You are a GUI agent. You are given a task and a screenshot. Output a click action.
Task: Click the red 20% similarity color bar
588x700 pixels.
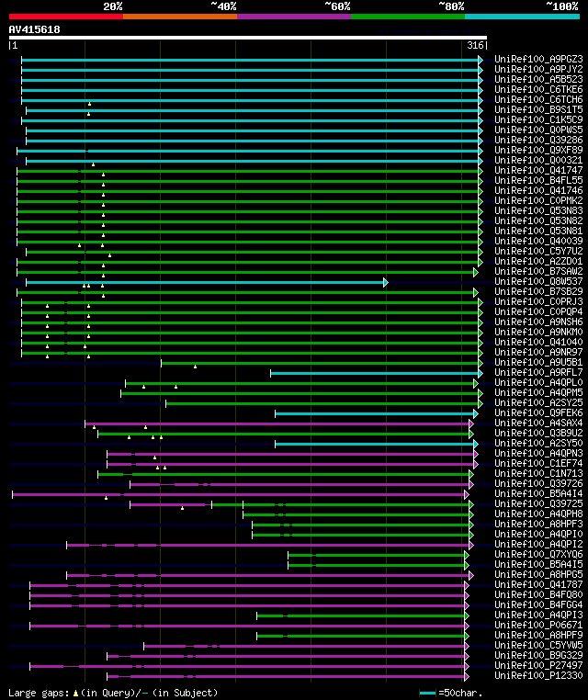[x=66, y=17]
